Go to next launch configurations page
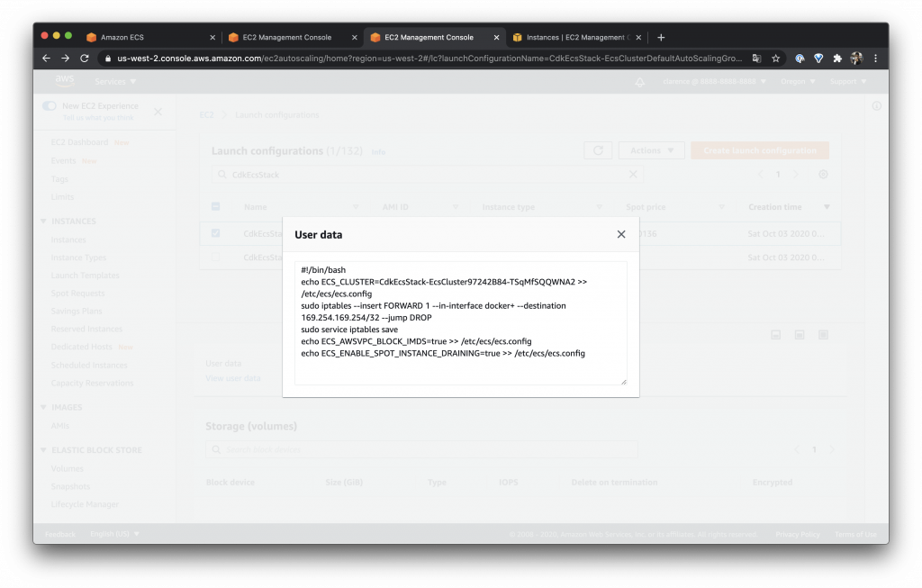Screen dimensions: 922x588 796,174
